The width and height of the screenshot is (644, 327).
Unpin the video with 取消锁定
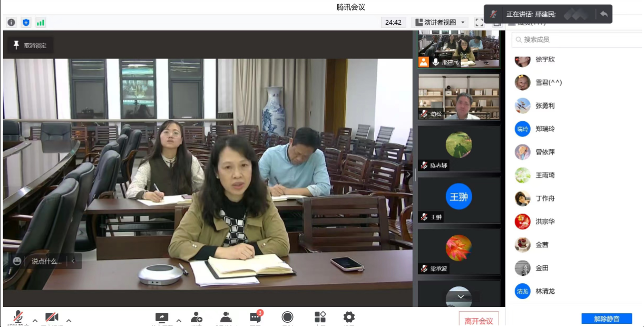click(30, 45)
